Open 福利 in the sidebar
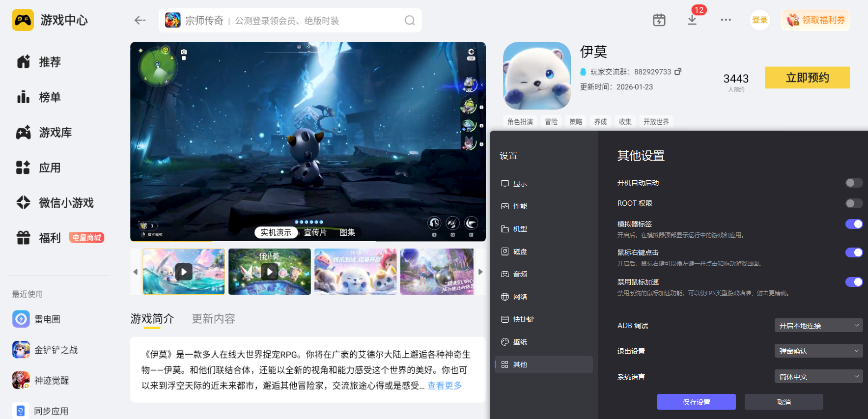 [x=39, y=238]
